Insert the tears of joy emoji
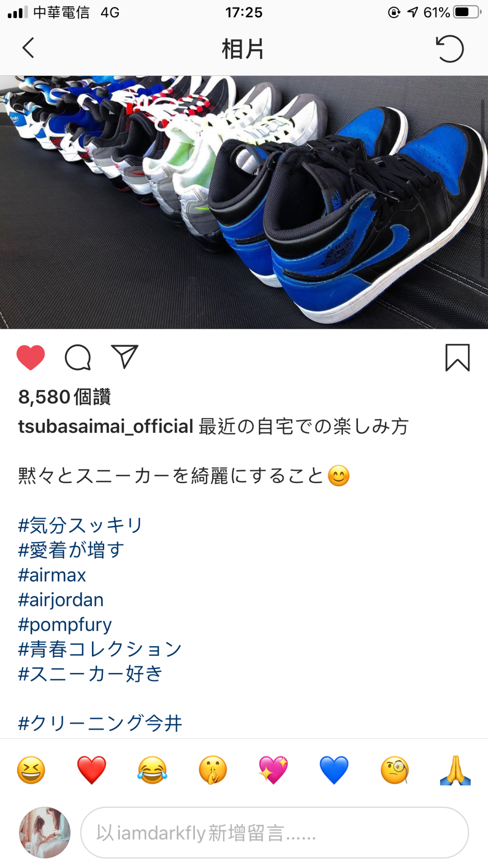This screenshot has height=868, width=488. pyautogui.click(x=152, y=770)
